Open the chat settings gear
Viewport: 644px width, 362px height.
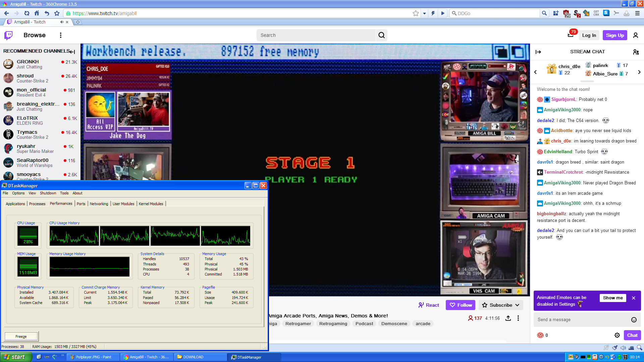pyautogui.click(x=617, y=335)
